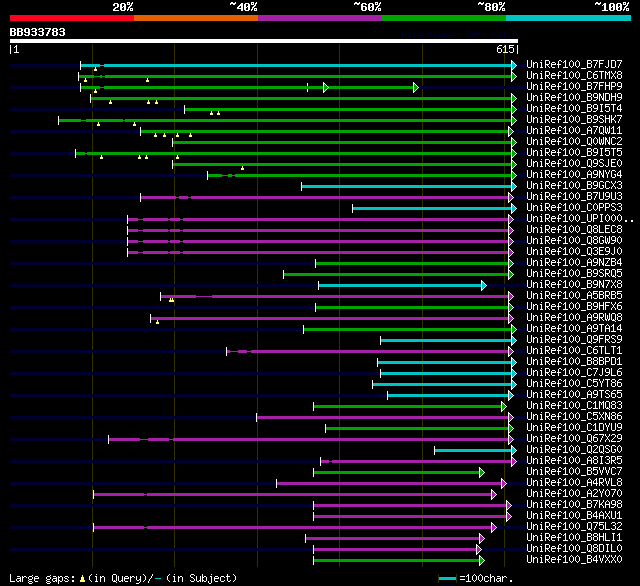Click the red 20% identity legend segment

pos(72,18)
